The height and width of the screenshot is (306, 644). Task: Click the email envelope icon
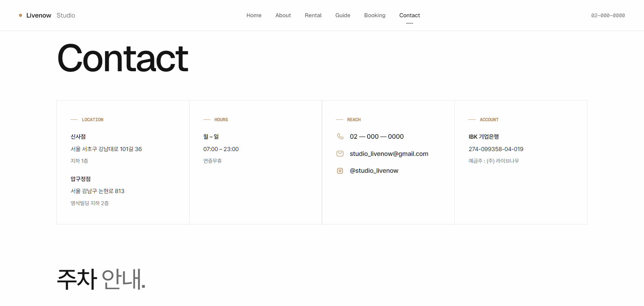point(340,154)
